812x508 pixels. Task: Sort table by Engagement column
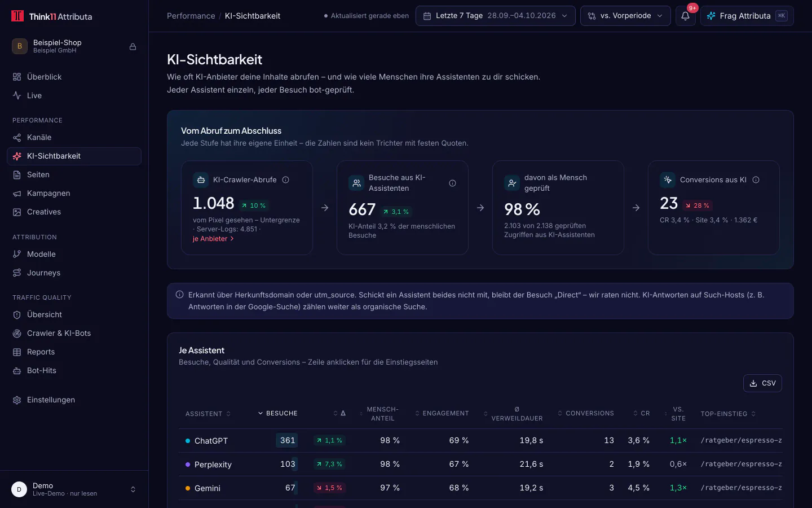pos(442,414)
